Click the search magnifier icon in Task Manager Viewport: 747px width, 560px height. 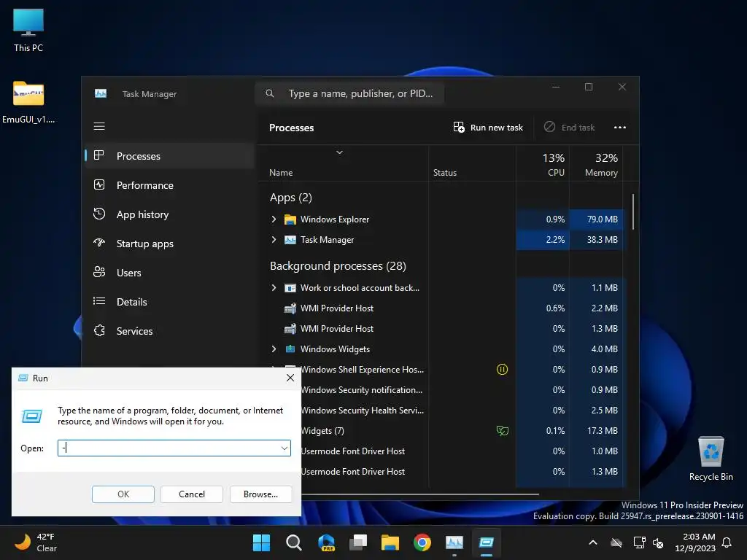coord(270,93)
